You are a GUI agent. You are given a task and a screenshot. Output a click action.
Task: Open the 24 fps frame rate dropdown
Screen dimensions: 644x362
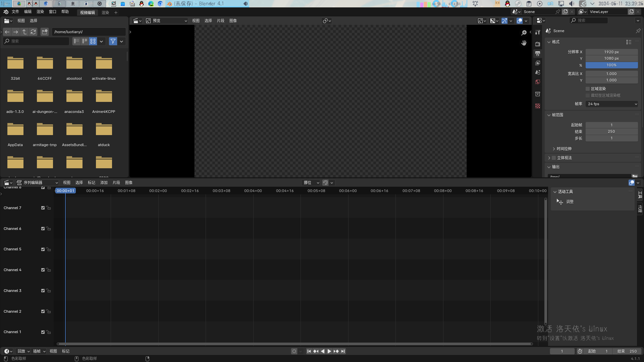(x=612, y=104)
